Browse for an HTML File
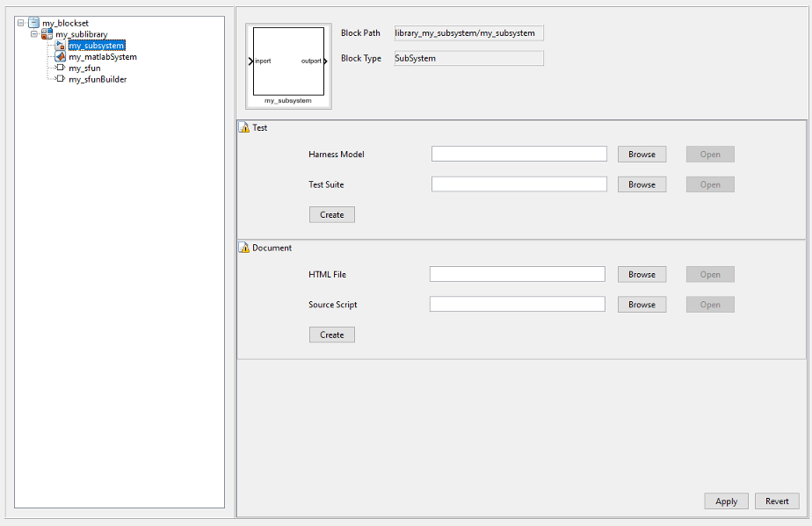 [642, 274]
